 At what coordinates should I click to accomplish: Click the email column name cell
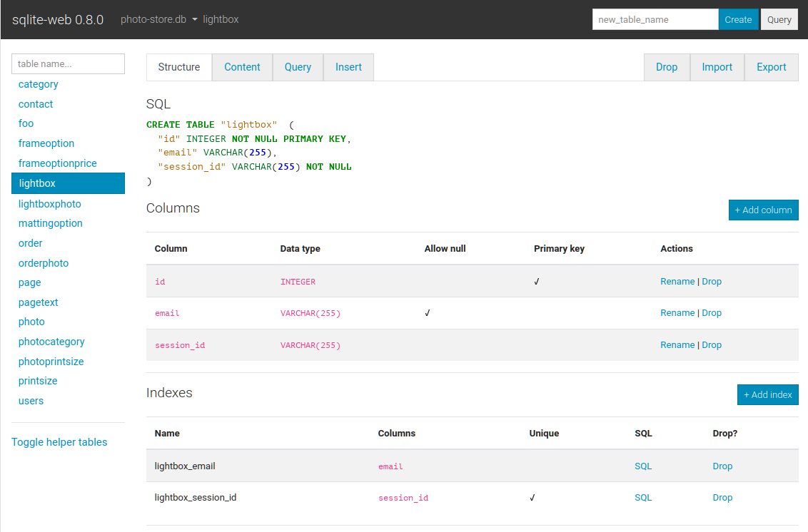(167, 313)
